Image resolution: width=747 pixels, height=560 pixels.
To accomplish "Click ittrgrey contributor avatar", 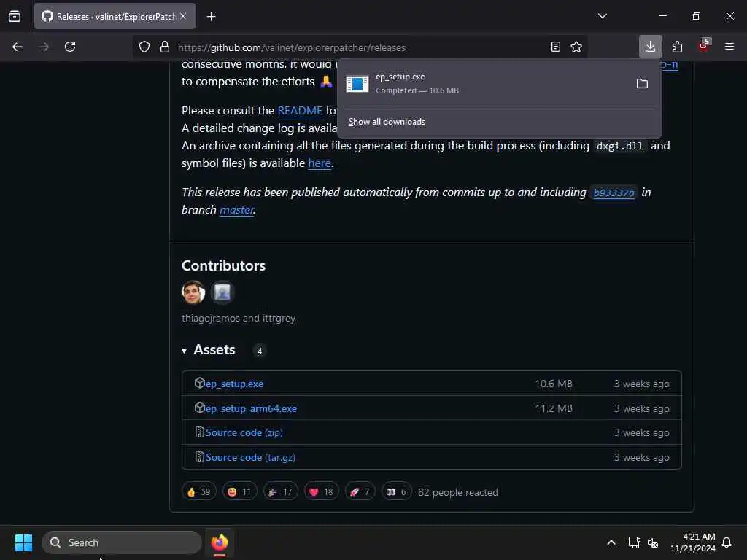I will pos(222,292).
